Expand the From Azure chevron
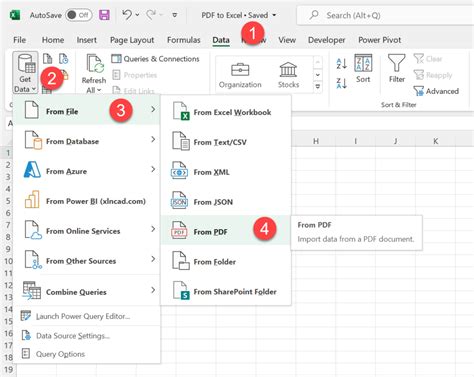The image size is (474, 377). (153, 169)
